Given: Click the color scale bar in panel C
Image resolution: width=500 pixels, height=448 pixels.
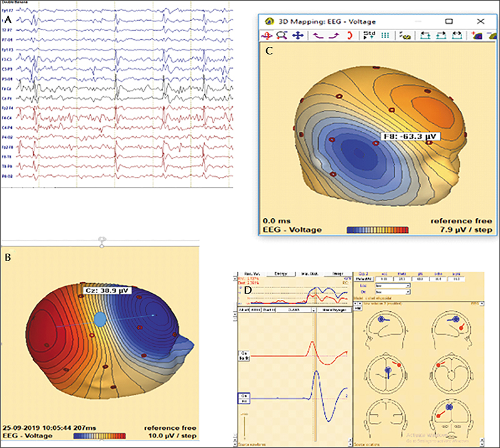Looking at the screenshot, I should 377,230.
